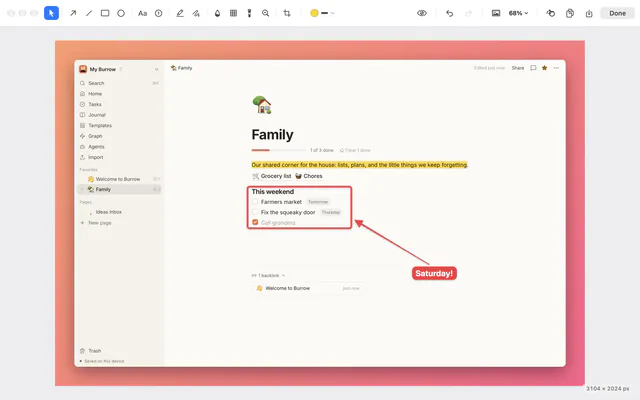This screenshot has height=400, width=640.
Task: Open the page comments icon
Action: 533,68
